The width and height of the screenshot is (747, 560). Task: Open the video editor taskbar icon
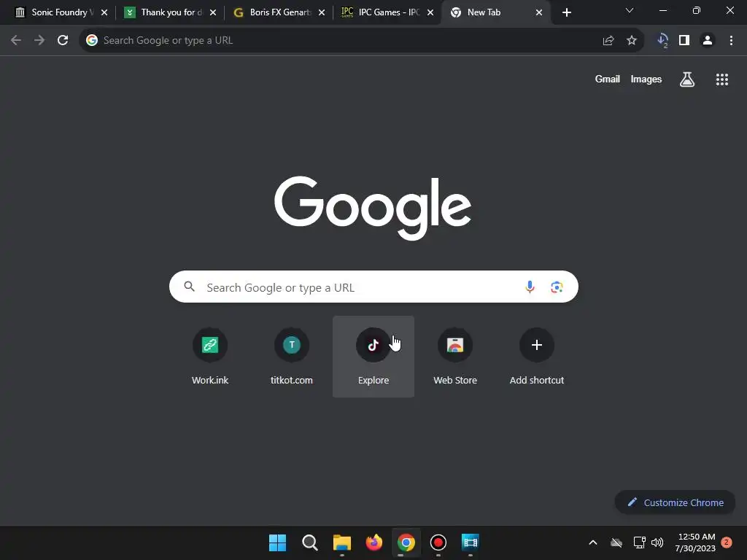pyautogui.click(x=471, y=542)
